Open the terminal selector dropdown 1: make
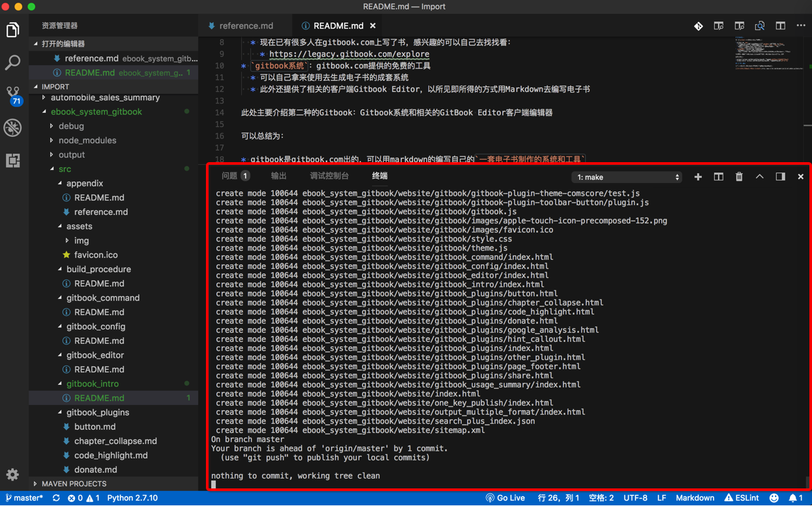Image resolution: width=812 pixels, height=506 pixels. point(627,177)
